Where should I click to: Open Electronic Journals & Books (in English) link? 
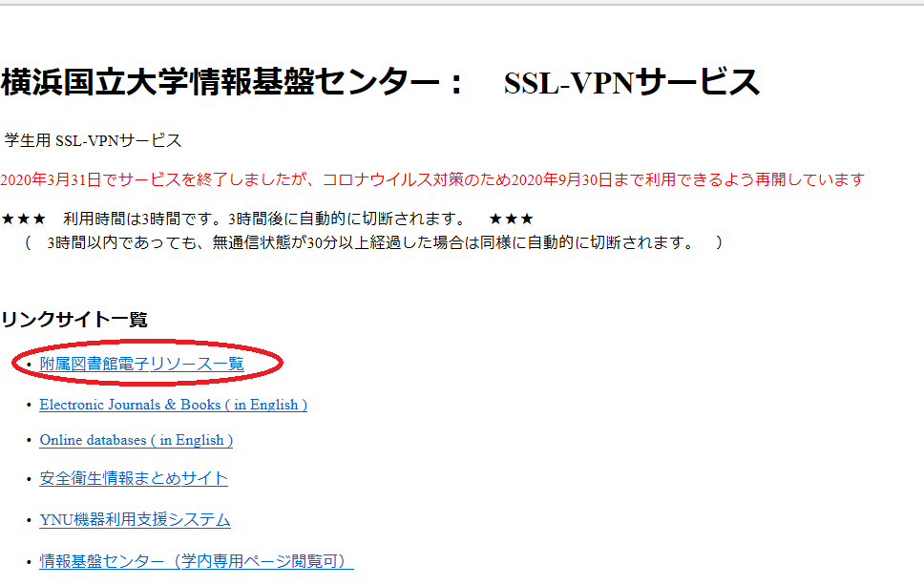174,405
